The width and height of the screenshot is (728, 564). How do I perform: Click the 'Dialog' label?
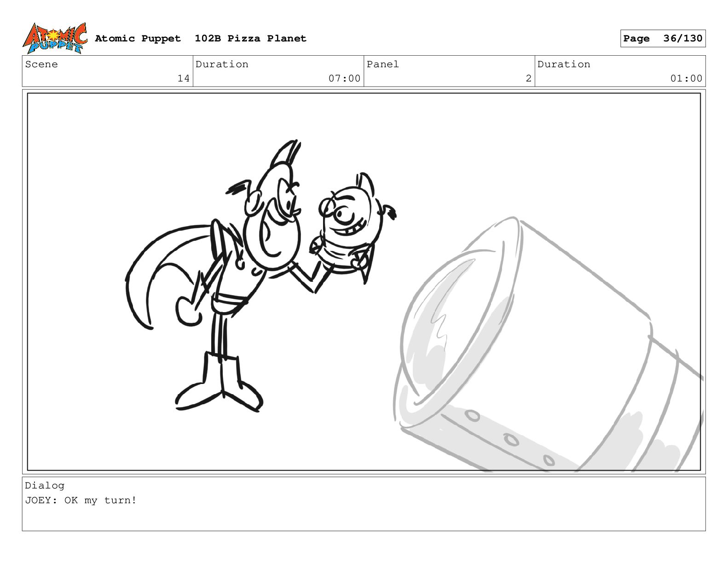point(45,485)
